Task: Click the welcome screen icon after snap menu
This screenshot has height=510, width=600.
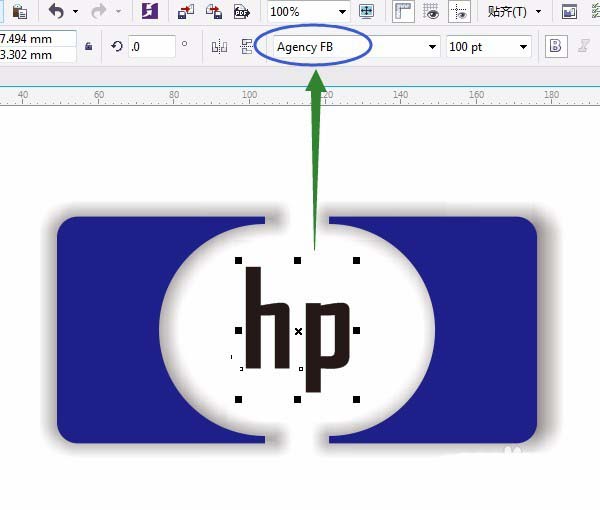Action: pyautogui.click(x=569, y=12)
